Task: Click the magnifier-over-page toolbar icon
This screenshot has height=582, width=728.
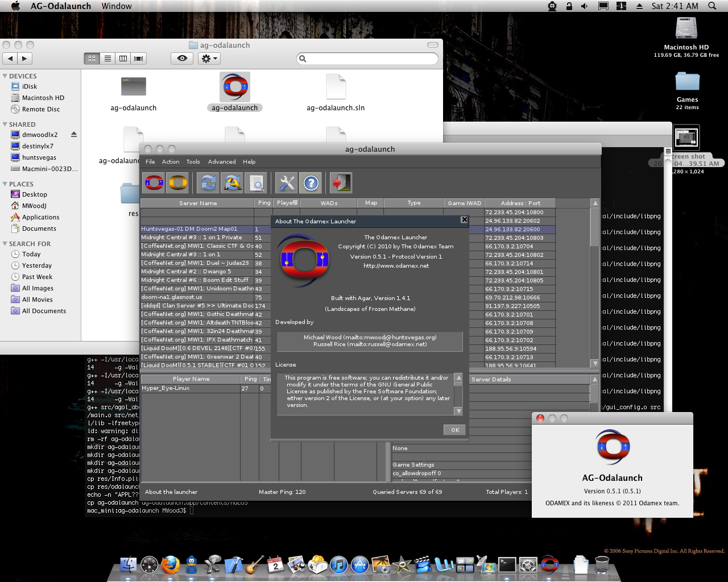Action: click(x=257, y=183)
